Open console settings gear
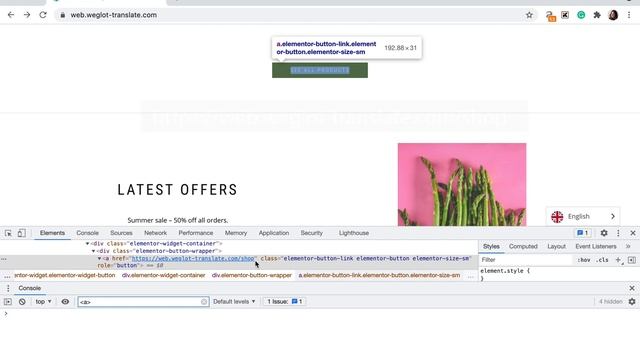 632,302
